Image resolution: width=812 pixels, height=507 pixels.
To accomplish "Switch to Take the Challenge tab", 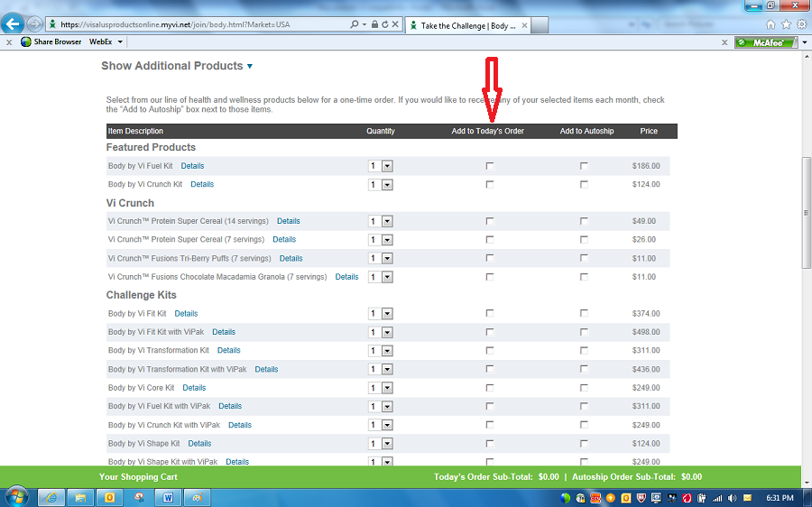I will 467,25.
